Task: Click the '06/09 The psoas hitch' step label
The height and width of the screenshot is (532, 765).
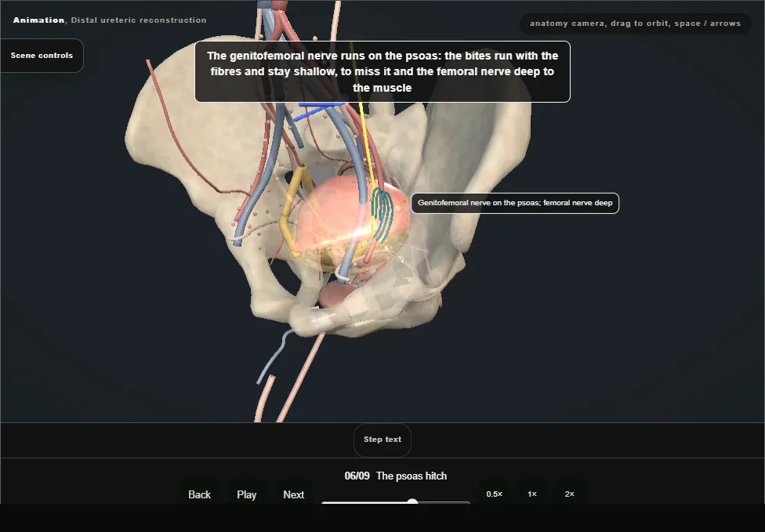Action: tap(396, 476)
